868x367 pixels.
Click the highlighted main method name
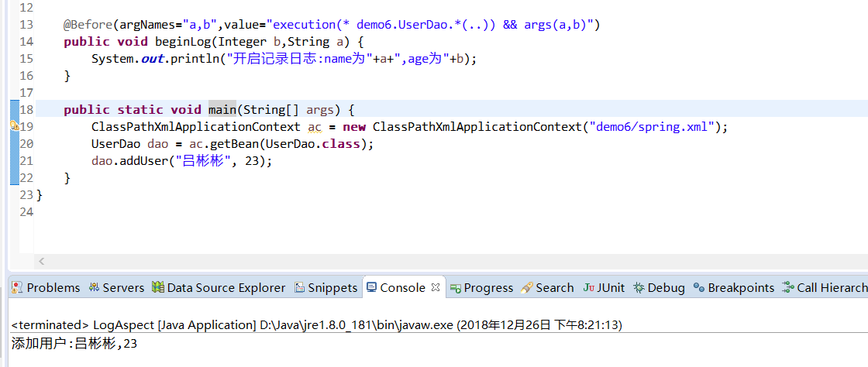(x=222, y=109)
